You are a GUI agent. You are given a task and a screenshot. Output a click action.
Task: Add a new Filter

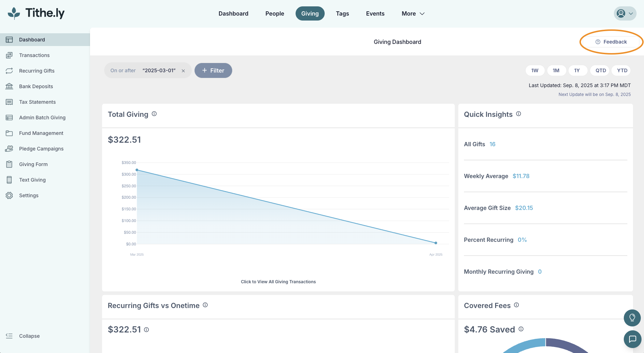point(213,70)
